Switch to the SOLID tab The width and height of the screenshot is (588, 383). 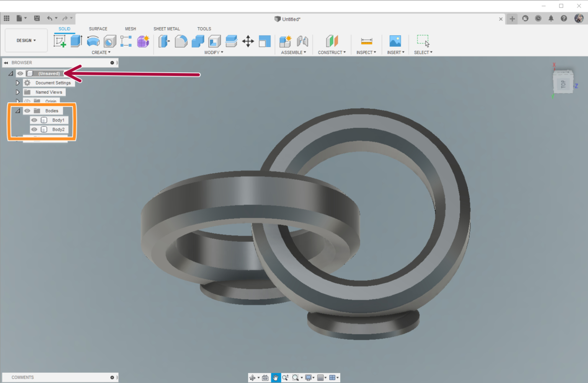[x=64, y=29]
